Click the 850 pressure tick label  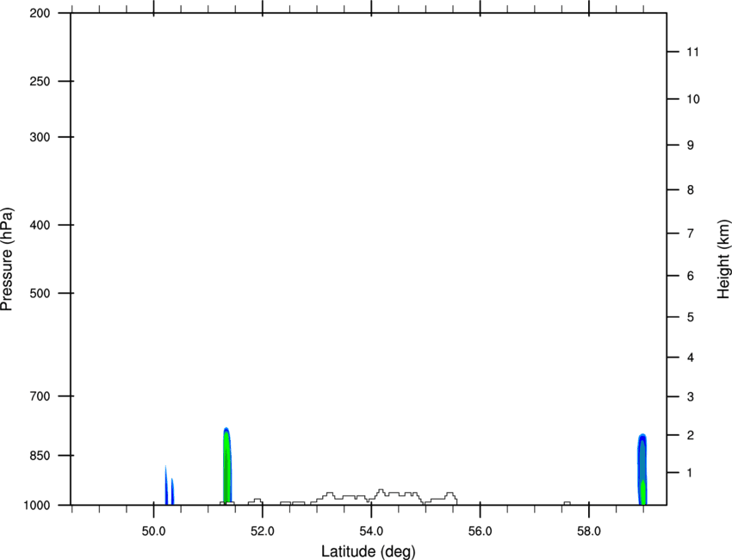point(40,456)
